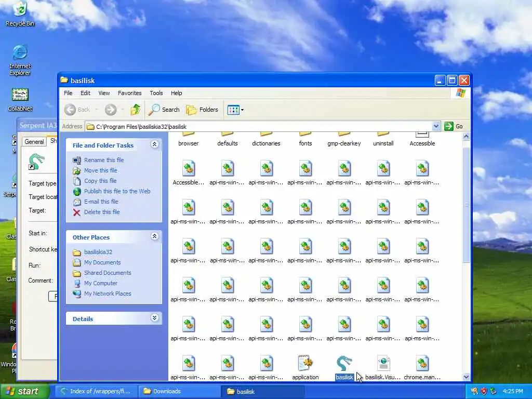The image size is (532, 399).
Task: Switch to Downloads taskbar window
Action: (180, 392)
